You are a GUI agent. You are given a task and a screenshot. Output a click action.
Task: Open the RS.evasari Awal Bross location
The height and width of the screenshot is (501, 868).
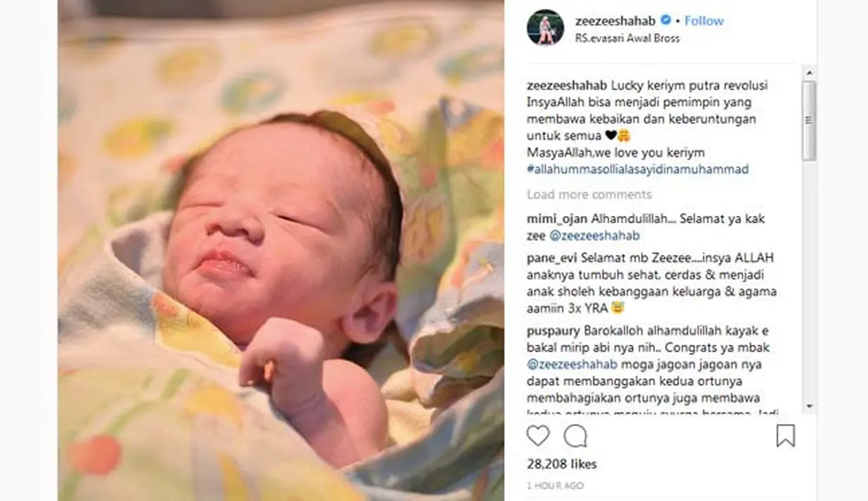click(628, 39)
